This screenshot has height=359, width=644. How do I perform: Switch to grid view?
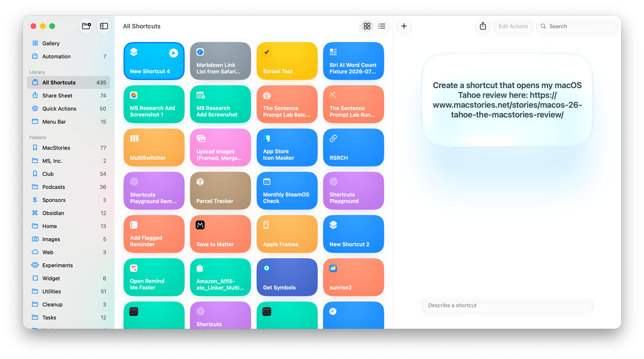click(367, 26)
